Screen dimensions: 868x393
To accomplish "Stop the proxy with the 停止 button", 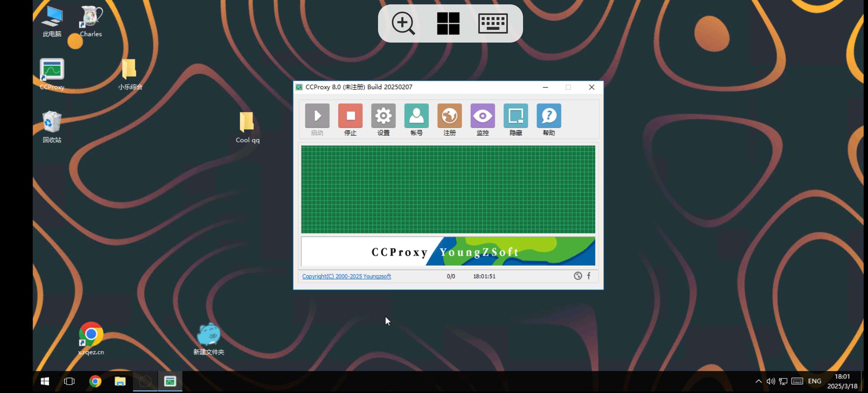I will pos(350,120).
